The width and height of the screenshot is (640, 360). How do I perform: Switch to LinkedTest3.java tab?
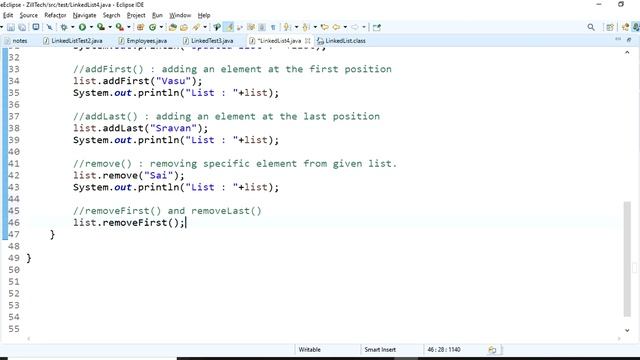[208, 41]
